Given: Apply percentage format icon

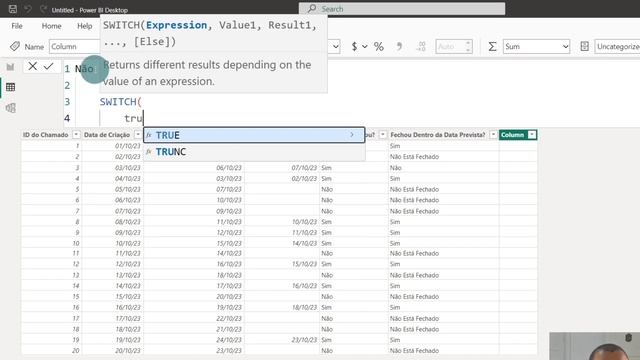Looking at the screenshot, I should (379, 47).
